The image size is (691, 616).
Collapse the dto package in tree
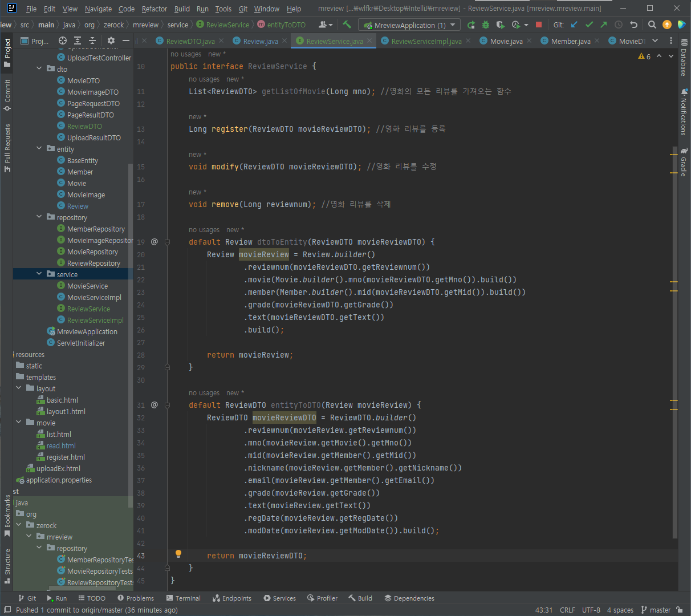coord(39,68)
